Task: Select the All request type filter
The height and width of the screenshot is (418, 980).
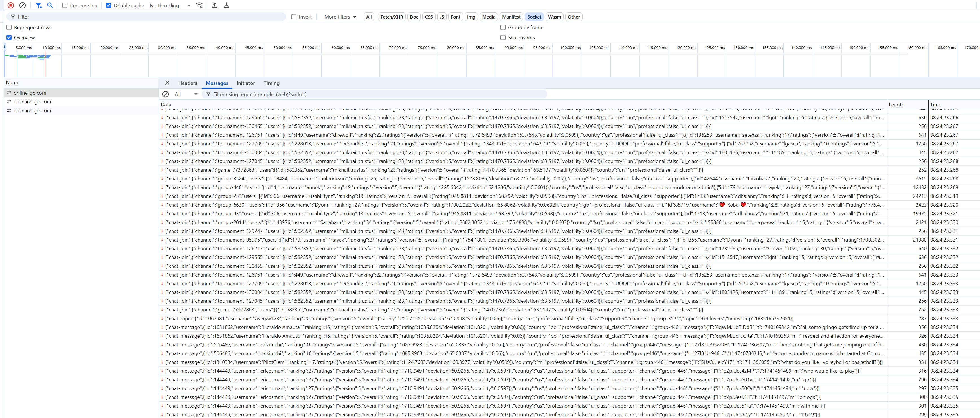Action: coord(369,17)
